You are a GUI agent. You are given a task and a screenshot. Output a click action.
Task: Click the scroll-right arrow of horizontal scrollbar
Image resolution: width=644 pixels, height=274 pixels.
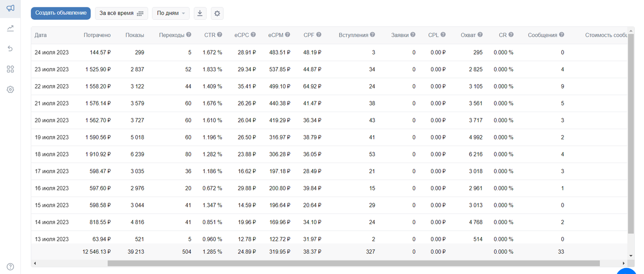click(624, 263)
